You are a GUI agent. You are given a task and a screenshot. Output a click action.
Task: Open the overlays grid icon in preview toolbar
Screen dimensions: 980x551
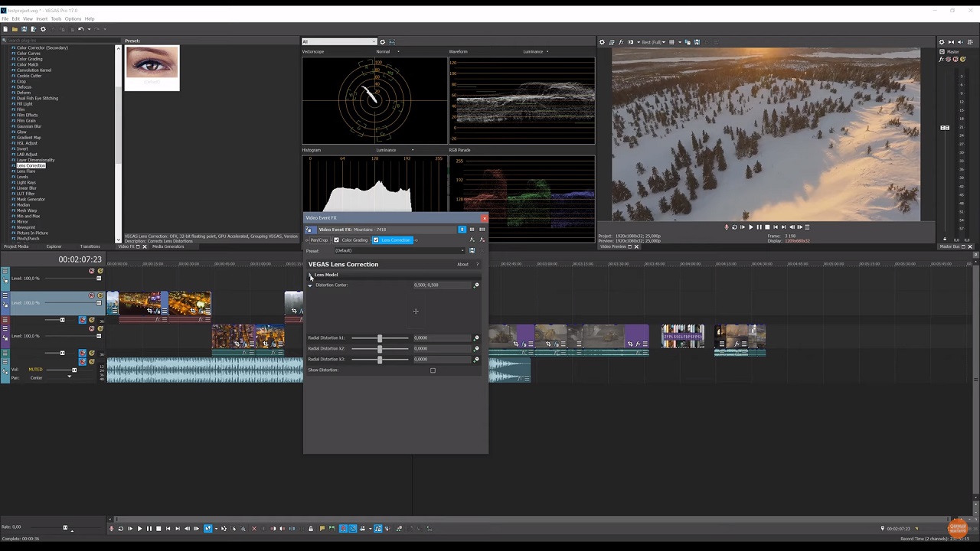[671, 42]
